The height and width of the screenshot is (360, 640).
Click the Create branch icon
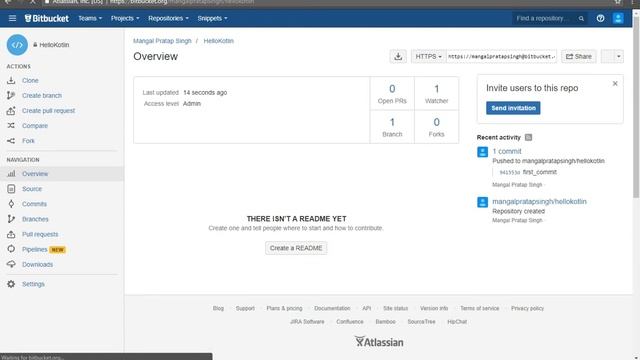11,96
